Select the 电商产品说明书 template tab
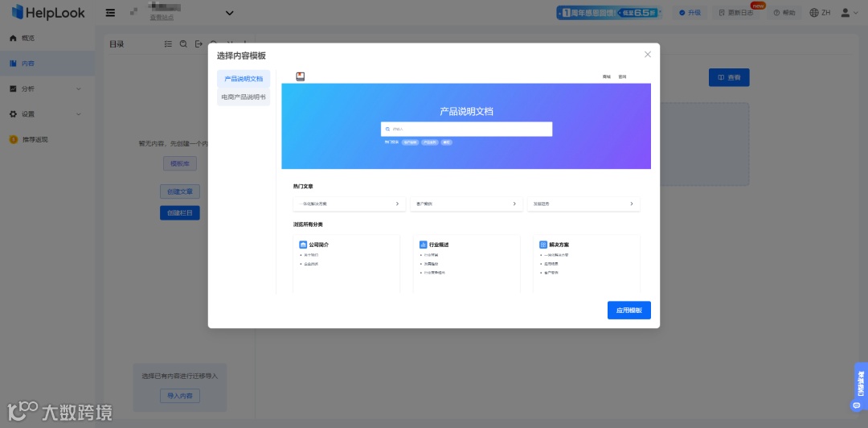 (244, 97)
